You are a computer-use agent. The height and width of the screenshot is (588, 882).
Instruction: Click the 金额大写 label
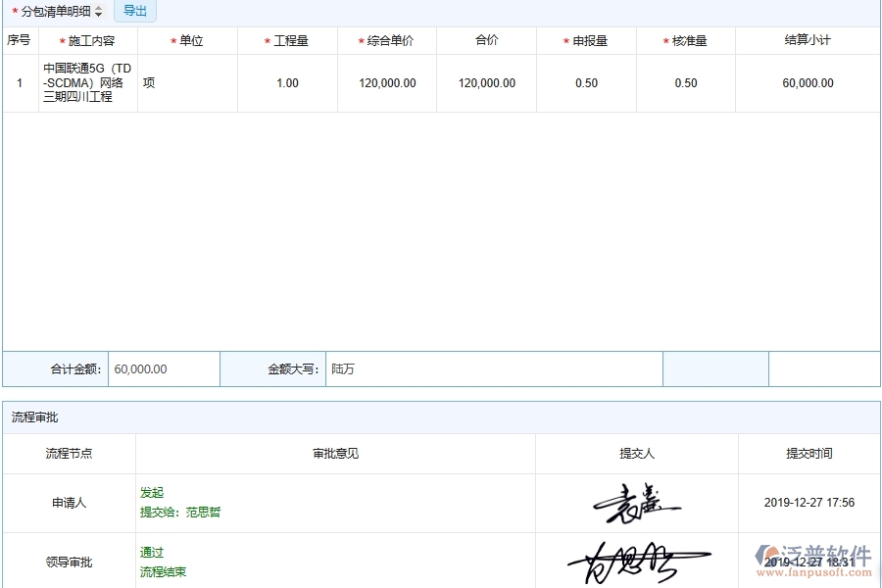click(x=293, y=369)
